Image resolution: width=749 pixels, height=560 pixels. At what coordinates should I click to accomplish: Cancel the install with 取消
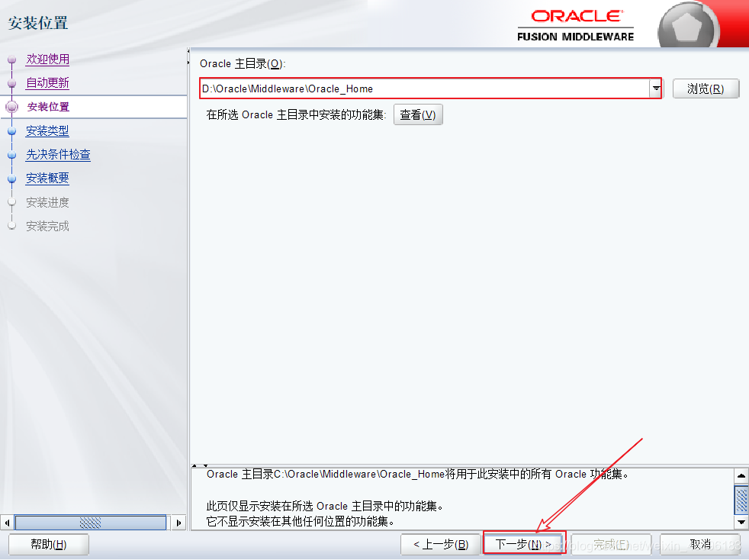click(x=700, y=544)
